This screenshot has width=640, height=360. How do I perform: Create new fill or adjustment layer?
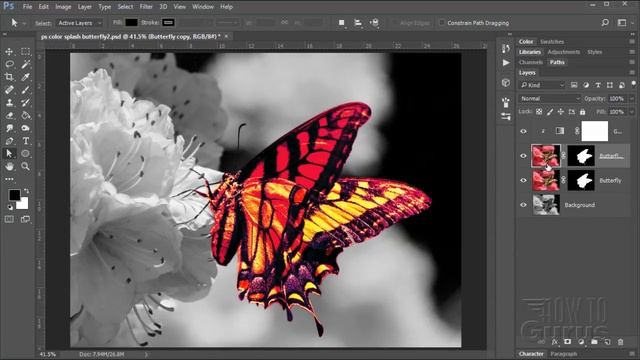click(581, 342)
